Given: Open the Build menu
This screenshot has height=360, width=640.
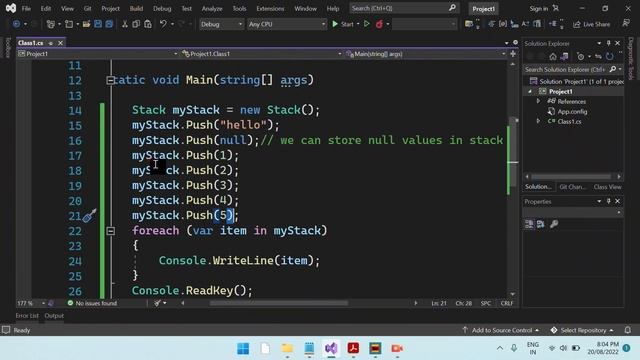Looking at the screenshot, I should click(136, 9).
